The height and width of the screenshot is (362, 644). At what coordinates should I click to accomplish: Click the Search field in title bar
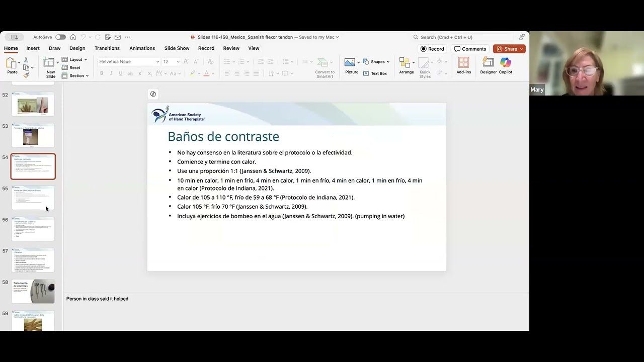tap(463, 37)
